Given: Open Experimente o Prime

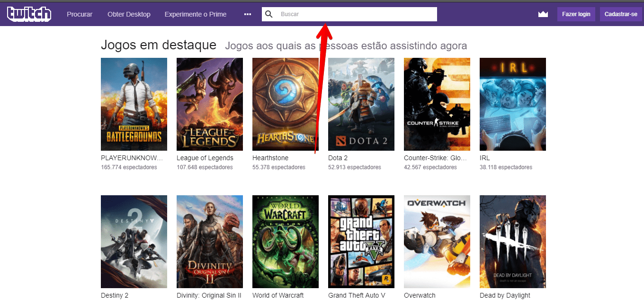Looking at the screenshot, I should pyautogui.click(x=196, y=14).
